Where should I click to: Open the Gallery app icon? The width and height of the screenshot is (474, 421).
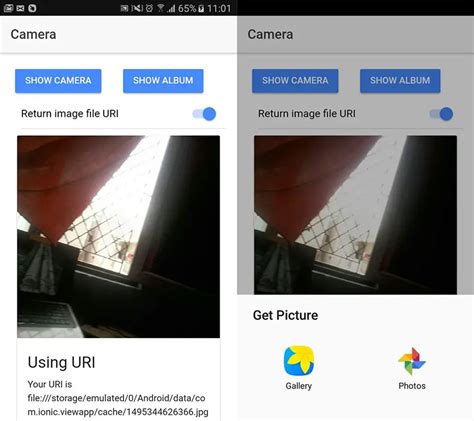coord(299,361)
